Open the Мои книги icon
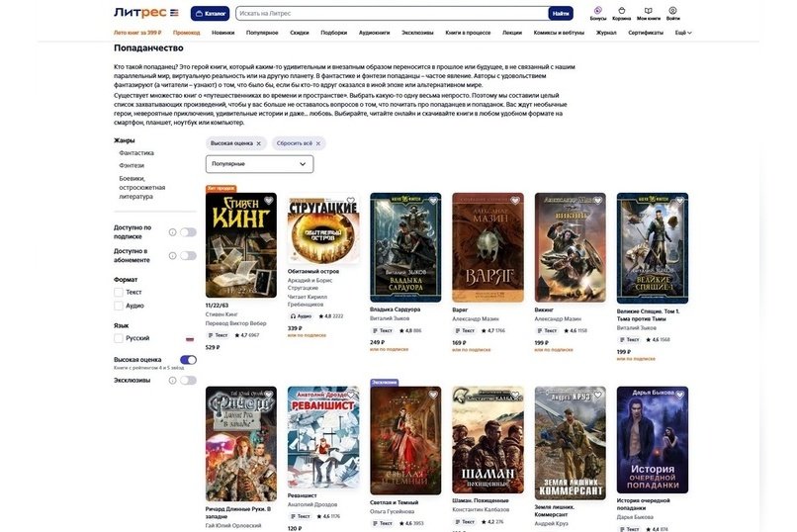797x532 pixels. pyautogui.click(x=648, y=11)
